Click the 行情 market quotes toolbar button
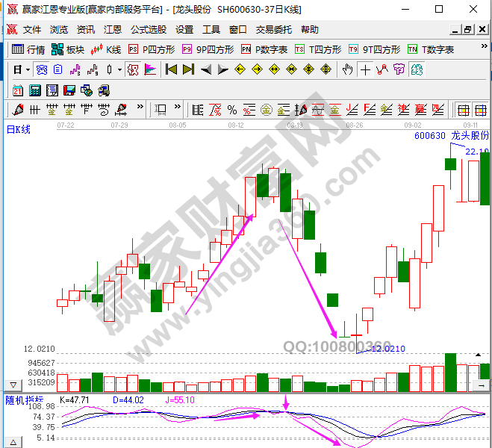The image size is (492, 448). pyautogui.click(x=28, y=50)
